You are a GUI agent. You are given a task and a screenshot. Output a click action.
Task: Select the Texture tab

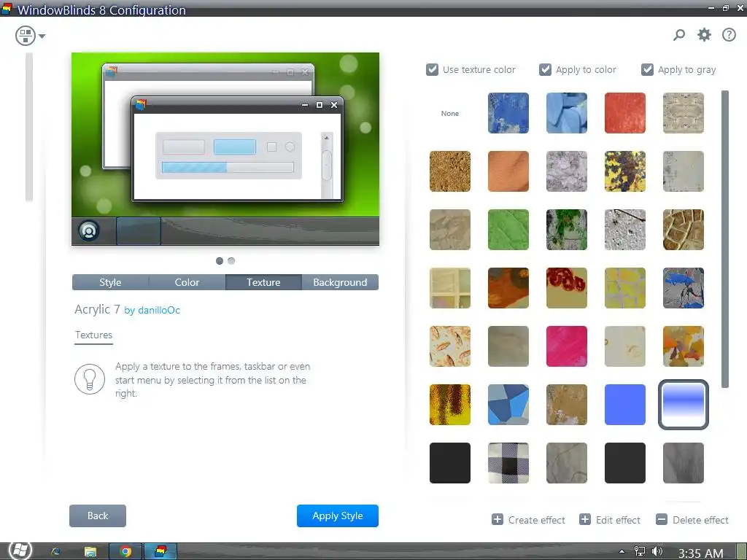click(263, 282)
